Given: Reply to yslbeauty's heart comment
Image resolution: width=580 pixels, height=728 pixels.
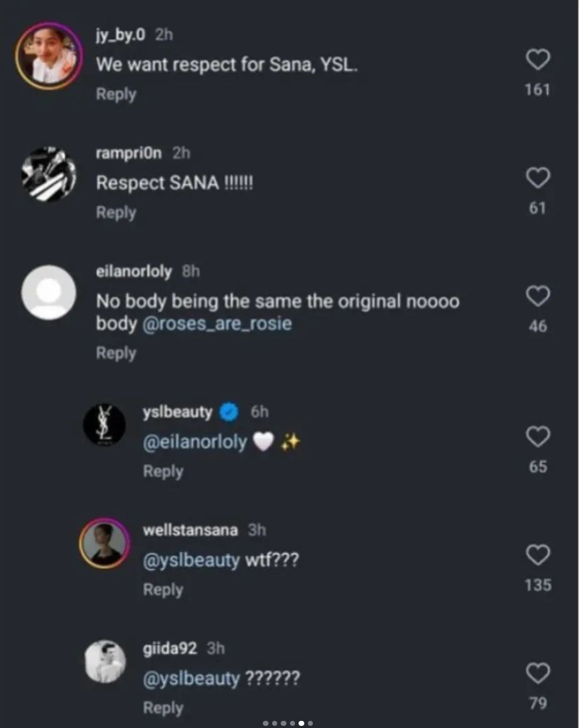Looking at the screenshot, I should (163, 472).
